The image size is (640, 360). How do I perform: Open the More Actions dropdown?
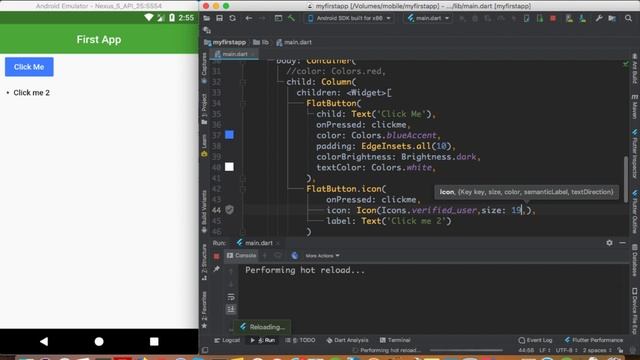[x=322, y=256]
